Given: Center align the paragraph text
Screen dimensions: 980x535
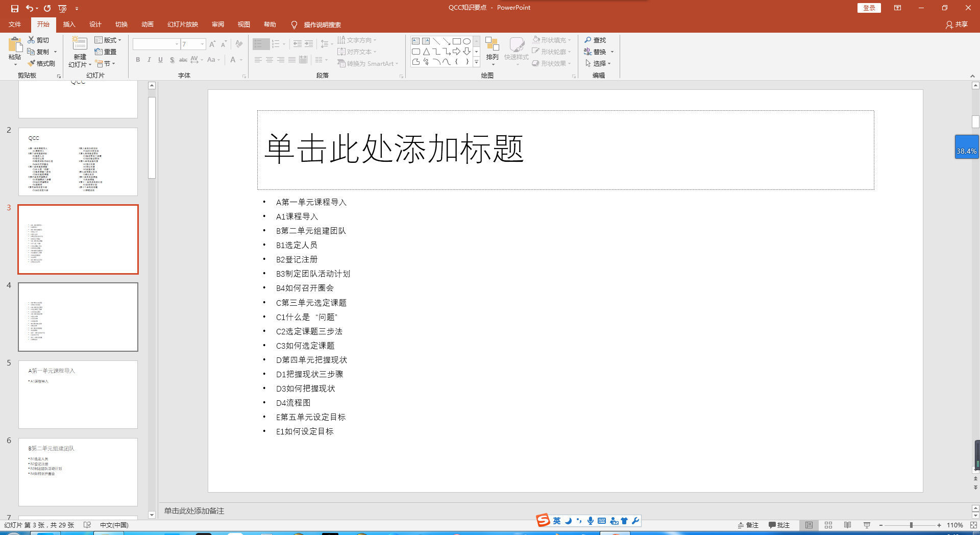Looking at the screenshot, I should 269,60.
